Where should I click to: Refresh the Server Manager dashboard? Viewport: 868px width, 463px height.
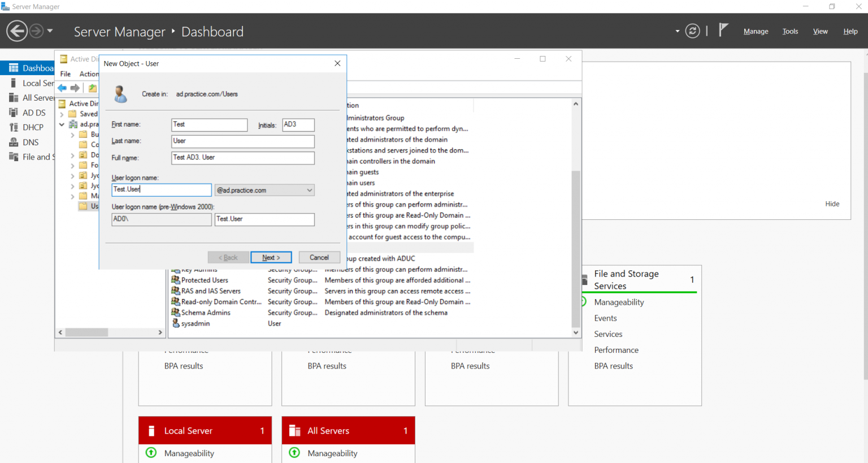(692, 31)
